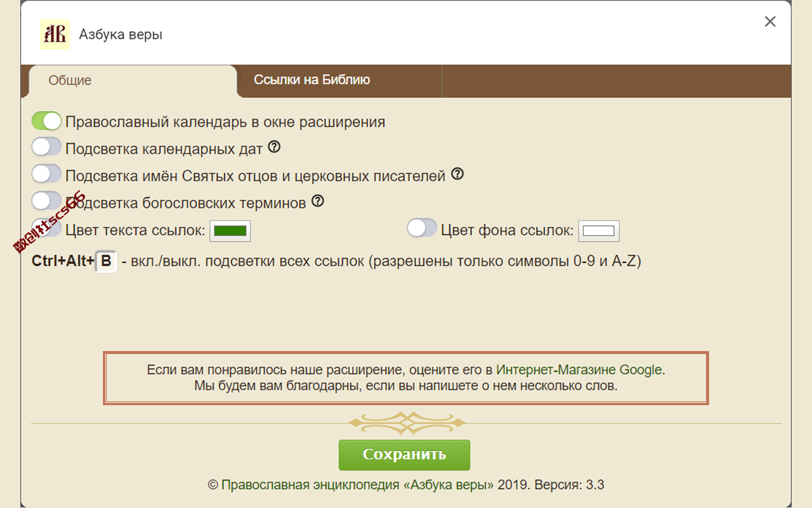Click the hotkey letter B input field
The width and height of the screenshot is (812, 508).
[x=106, y=261]
